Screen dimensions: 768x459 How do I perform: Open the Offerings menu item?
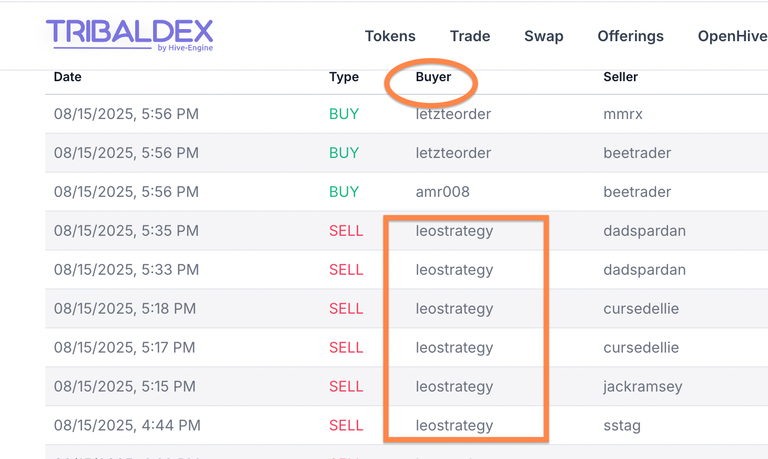coord(630,36)
